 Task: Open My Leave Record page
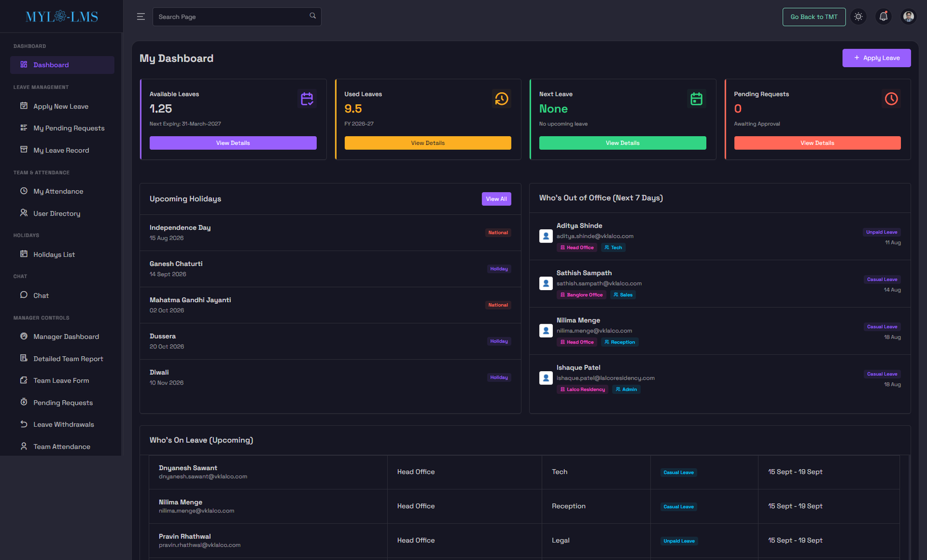[x=61, y=150]
